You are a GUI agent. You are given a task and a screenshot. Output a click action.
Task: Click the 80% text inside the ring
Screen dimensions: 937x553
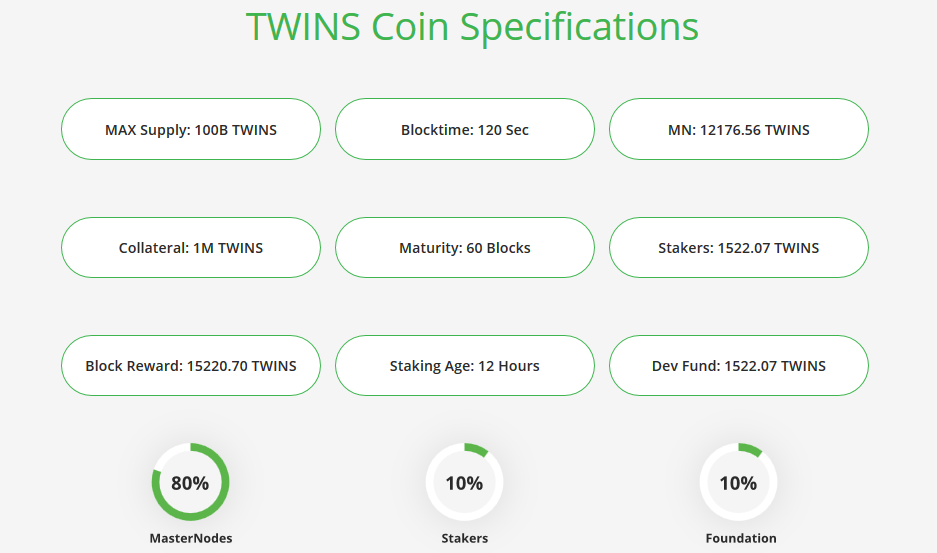click(x=190, y=483)
